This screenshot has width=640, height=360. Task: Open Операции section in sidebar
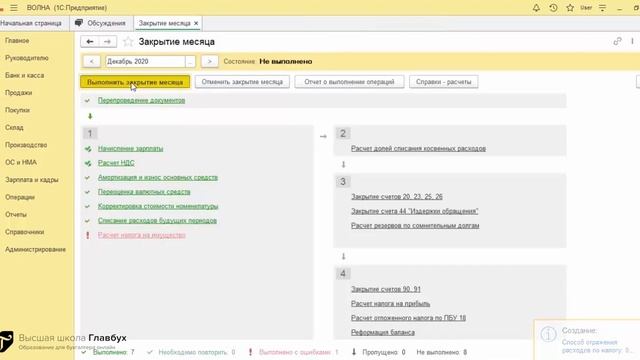coord(20,197)
